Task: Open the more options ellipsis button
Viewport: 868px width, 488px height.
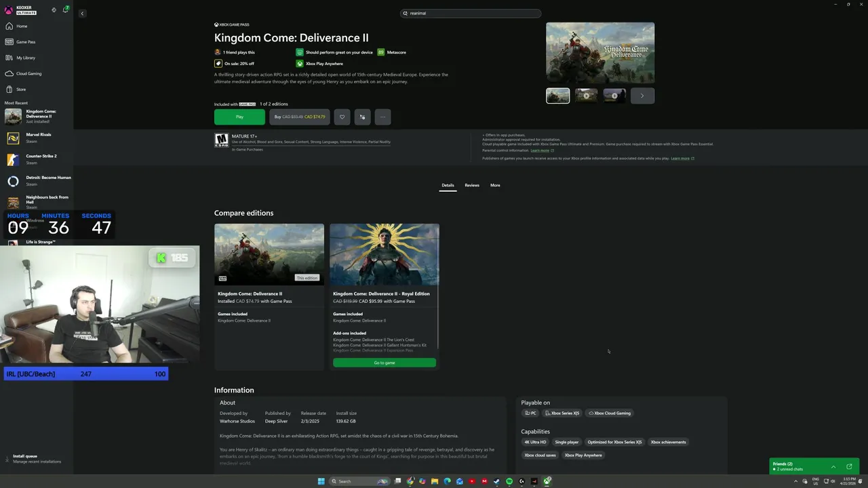Action: pyautogui.click(x=382, y=117)
